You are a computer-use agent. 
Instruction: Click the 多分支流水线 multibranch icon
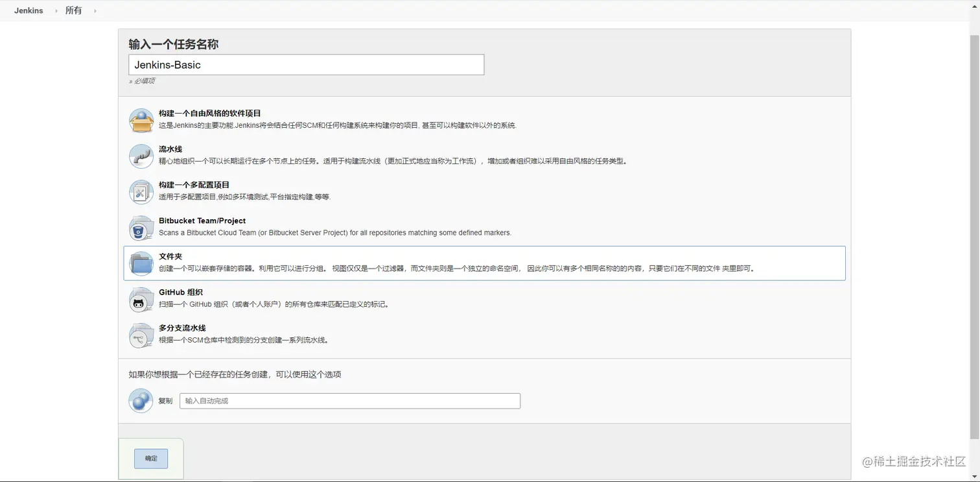click(x=141, y=335)
